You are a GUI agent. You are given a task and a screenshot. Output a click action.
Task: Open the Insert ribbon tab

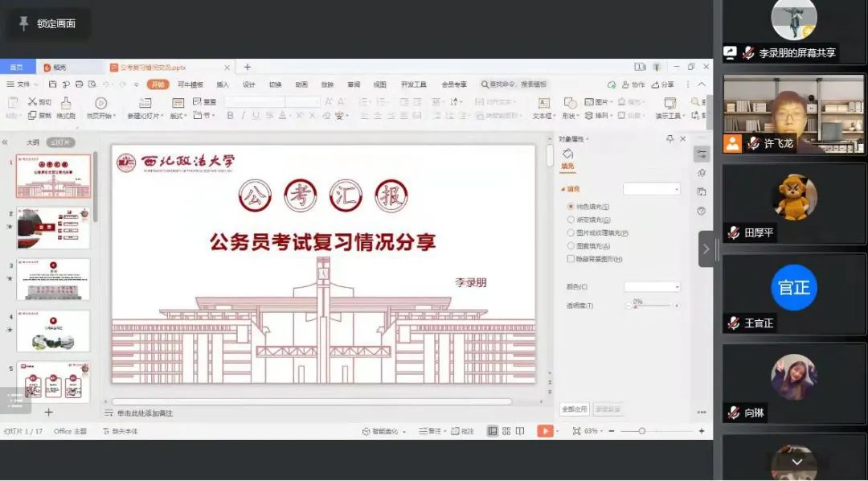point(223,84)
